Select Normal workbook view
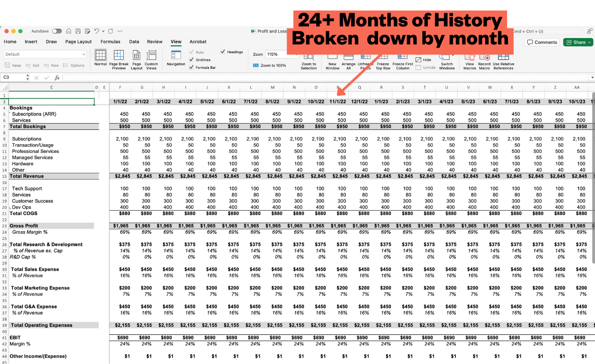Viewport: 595px width, 364px height. [101, 58]
